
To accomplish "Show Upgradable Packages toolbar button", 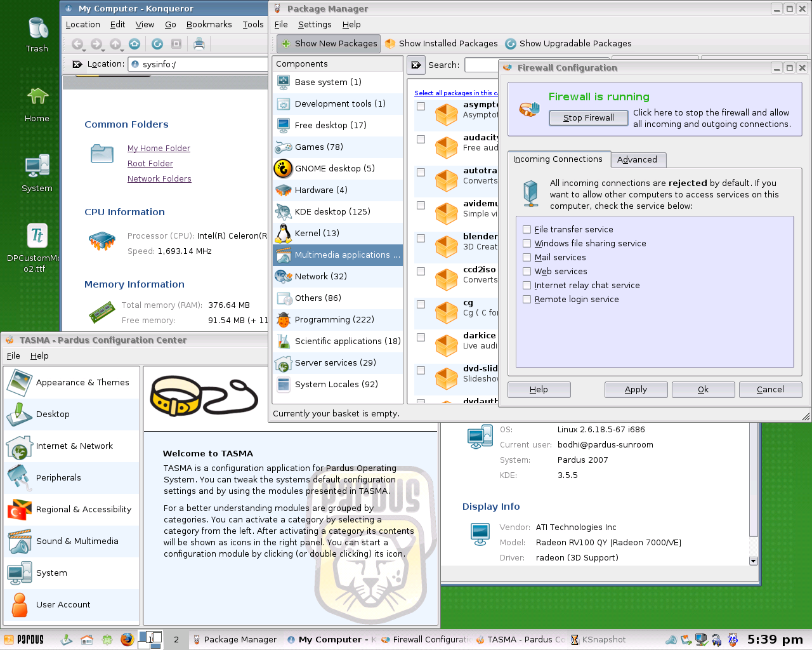I will [568, 44].
